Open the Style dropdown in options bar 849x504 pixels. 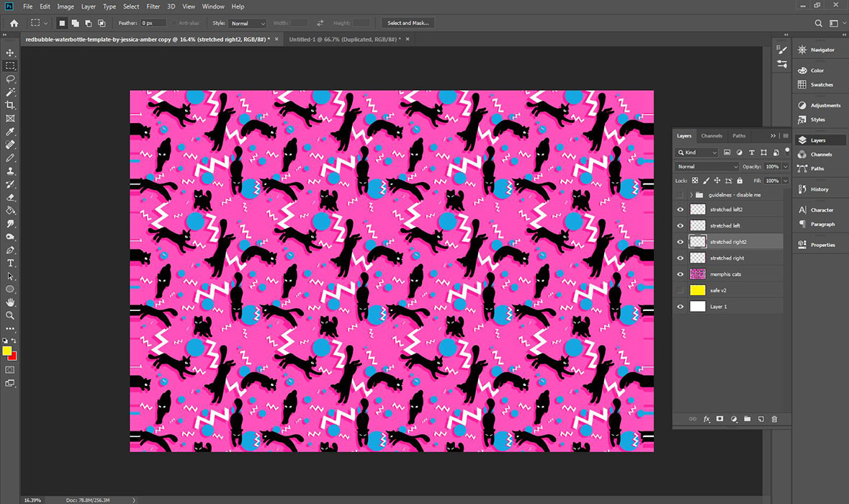[248, 23]
